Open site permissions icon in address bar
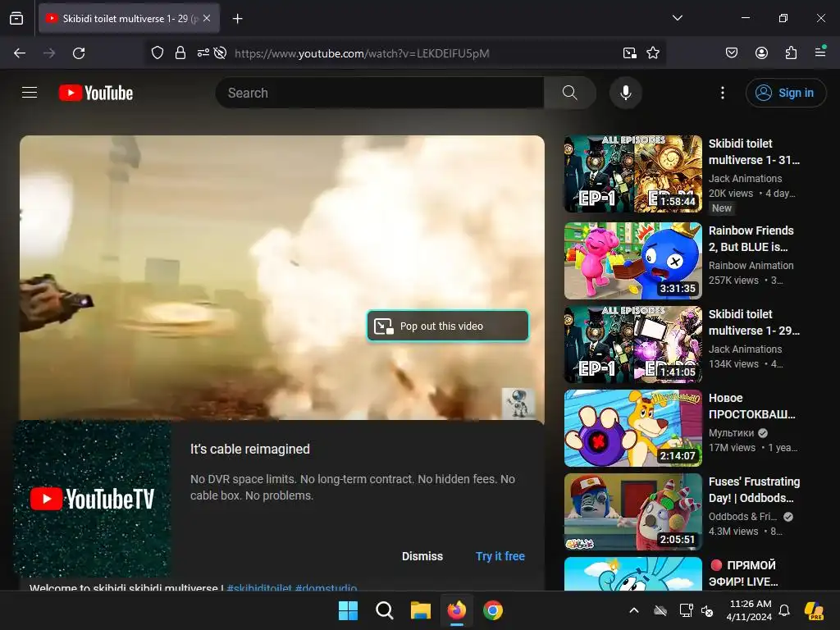The image size is (840, 630). click(203, 53)
